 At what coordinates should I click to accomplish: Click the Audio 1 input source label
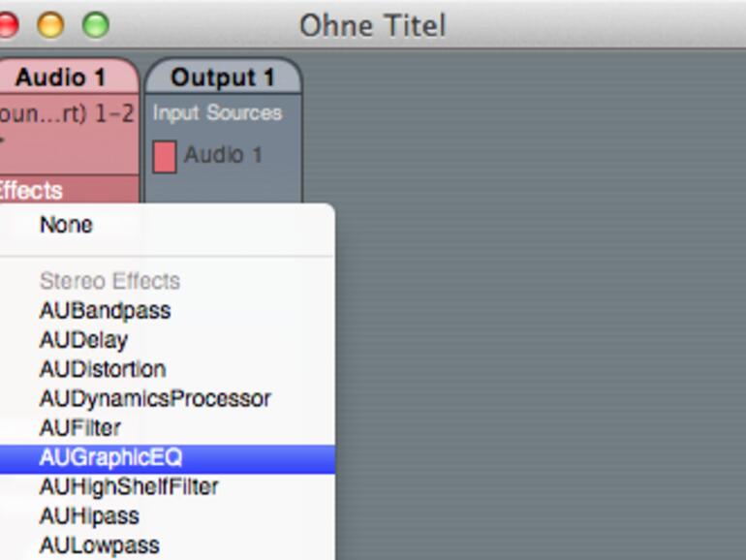pyautogui.click(x=223, y=155)
